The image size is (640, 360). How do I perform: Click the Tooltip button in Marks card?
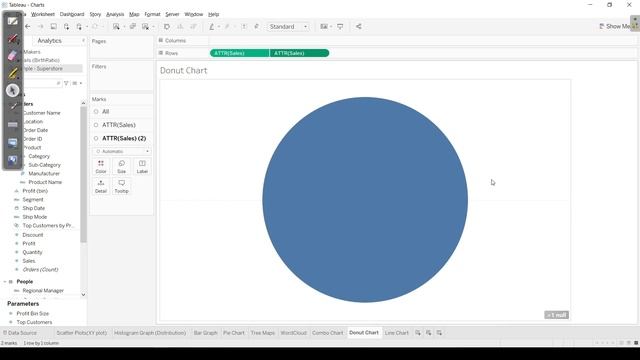click(x=122, y=186)
